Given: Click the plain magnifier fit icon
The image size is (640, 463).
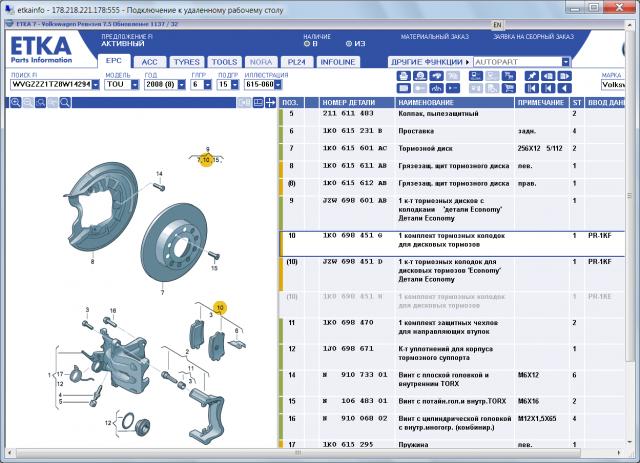Looking at the screenshot, I should [65, 102].
